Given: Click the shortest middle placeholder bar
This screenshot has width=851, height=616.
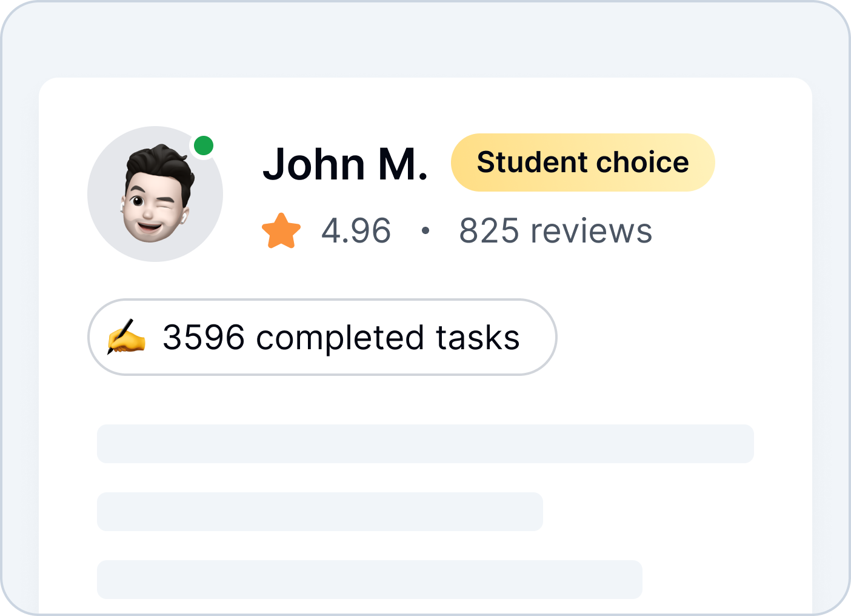Looking at the screenshot, I should coord(320,512).
